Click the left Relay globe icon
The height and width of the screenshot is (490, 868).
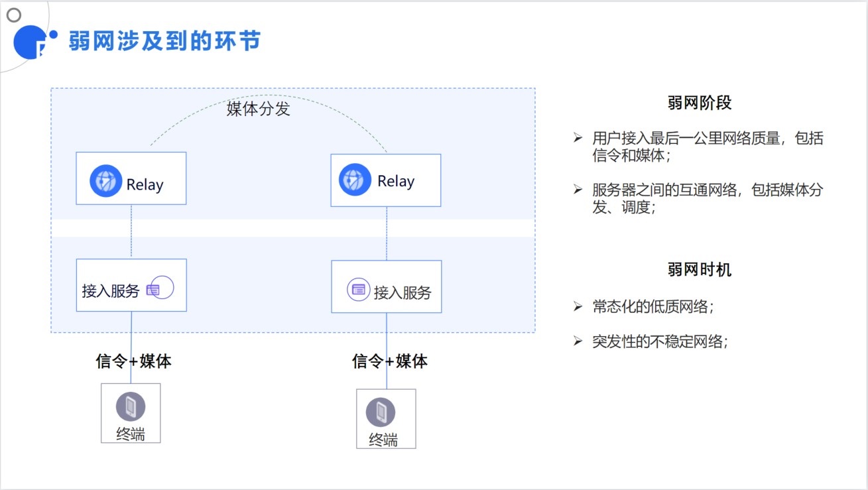click(106, 181)
